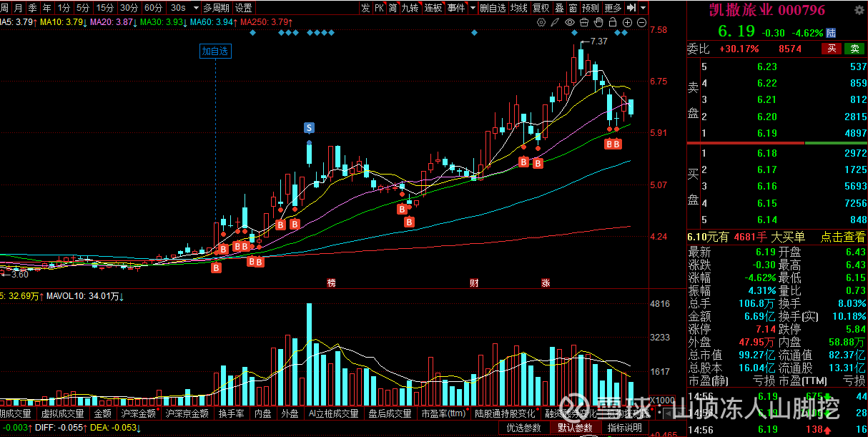The image size is (868, 437).
Task: Click the 陆 Stock Connect badge beside the price
Action: coord(831,33)
